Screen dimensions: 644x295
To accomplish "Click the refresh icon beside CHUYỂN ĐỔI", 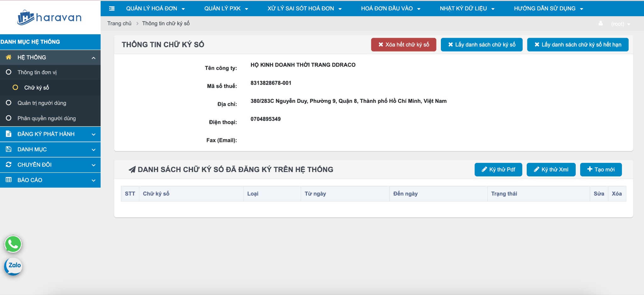I will coord(8,164).
